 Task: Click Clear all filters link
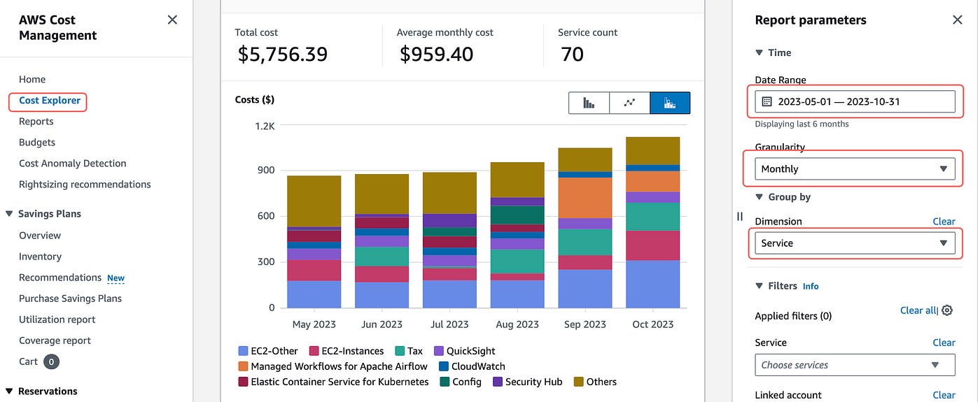click(x=918, y=310)
